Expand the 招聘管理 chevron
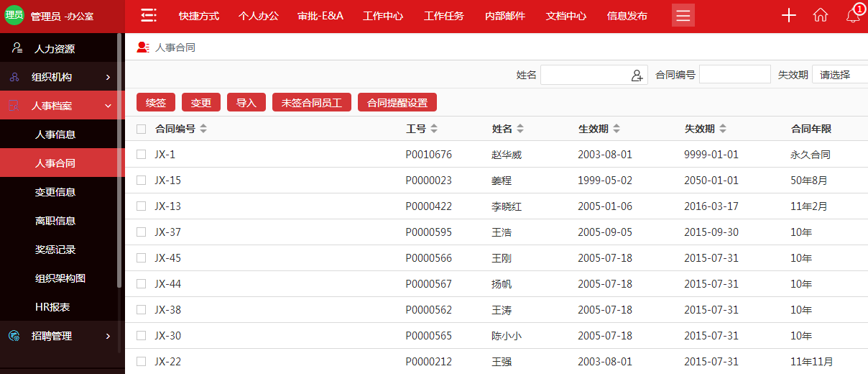This screenshot has width=868, height=374. pos(108,336)
